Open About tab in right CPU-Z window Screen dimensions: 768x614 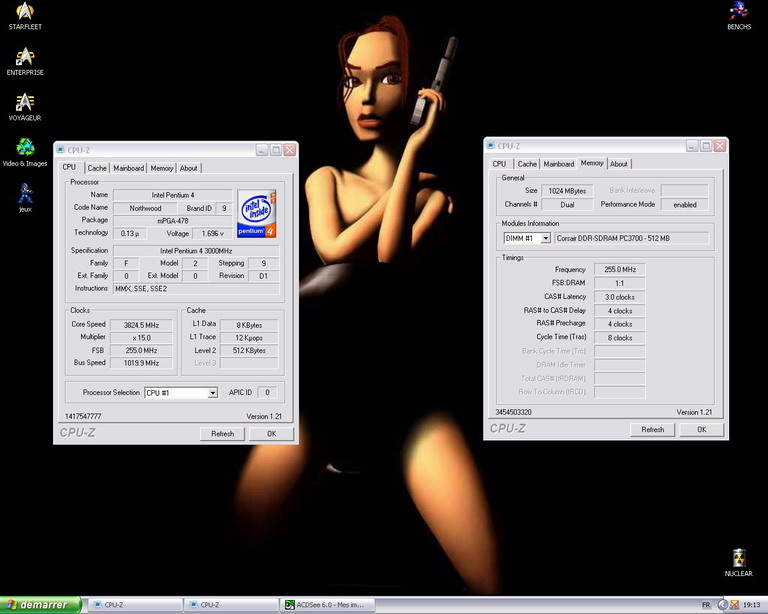coord(619,164)
